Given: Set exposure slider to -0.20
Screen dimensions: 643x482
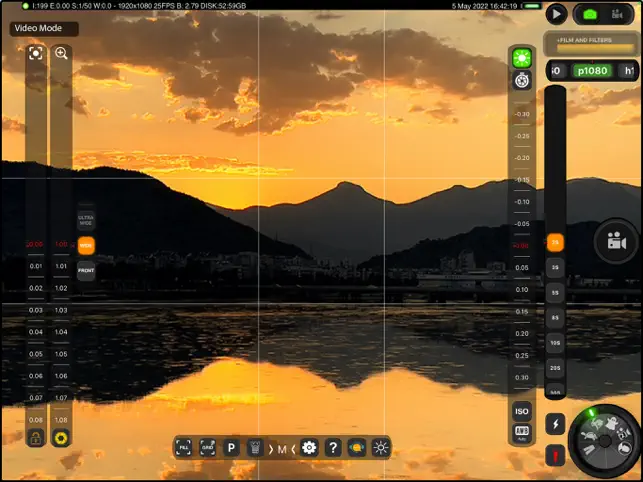Looking at the screenshot, I should (522, 158).
